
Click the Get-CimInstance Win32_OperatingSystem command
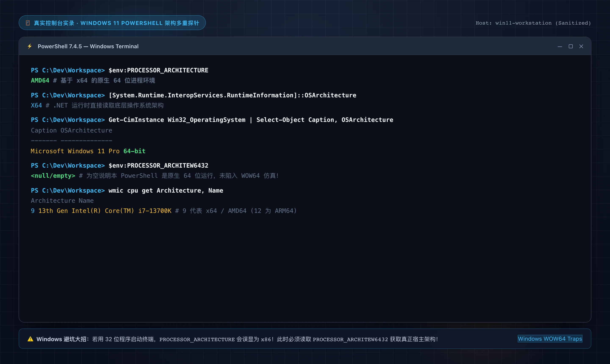(251, 120)
